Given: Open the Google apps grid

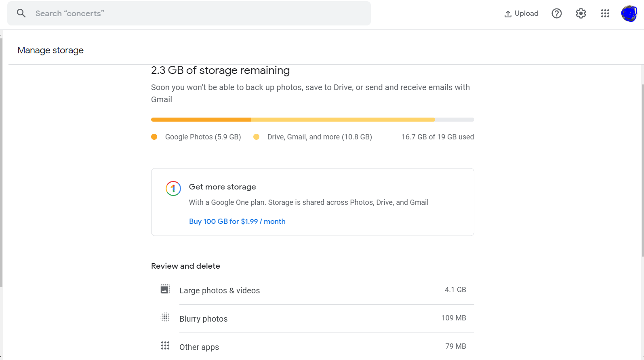Looking at the screenshot, I should pos(605,13).
